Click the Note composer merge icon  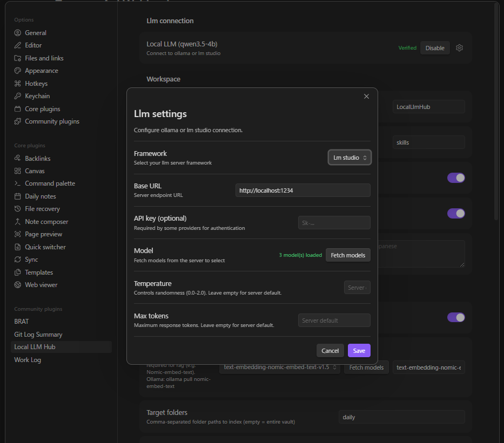(18, 221)
